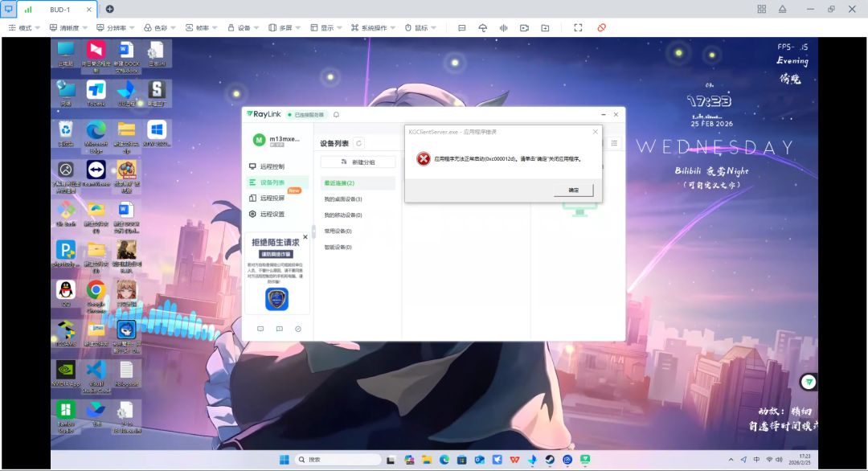Open the 模式 (mode) dropdown in the toolbar
Viewport: 868px width, 471px height.
coord(24,27)
